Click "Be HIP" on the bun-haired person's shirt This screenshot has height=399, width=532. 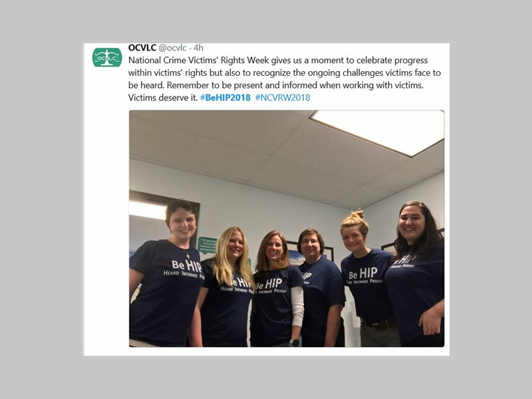[x=362, y=273]
